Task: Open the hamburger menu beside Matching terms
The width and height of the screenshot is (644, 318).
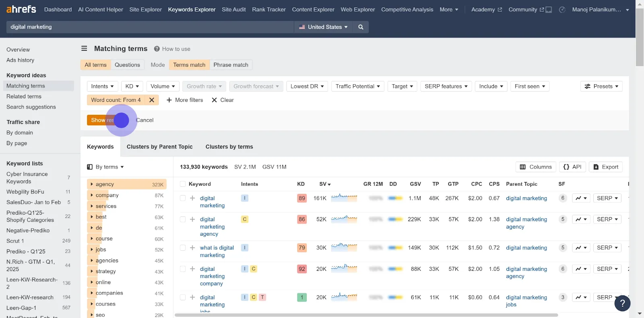Action: click(84, 48)
